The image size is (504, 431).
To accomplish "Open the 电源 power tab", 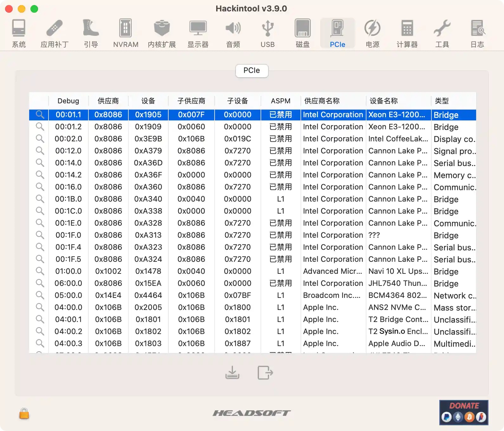I will pos(372,33).
